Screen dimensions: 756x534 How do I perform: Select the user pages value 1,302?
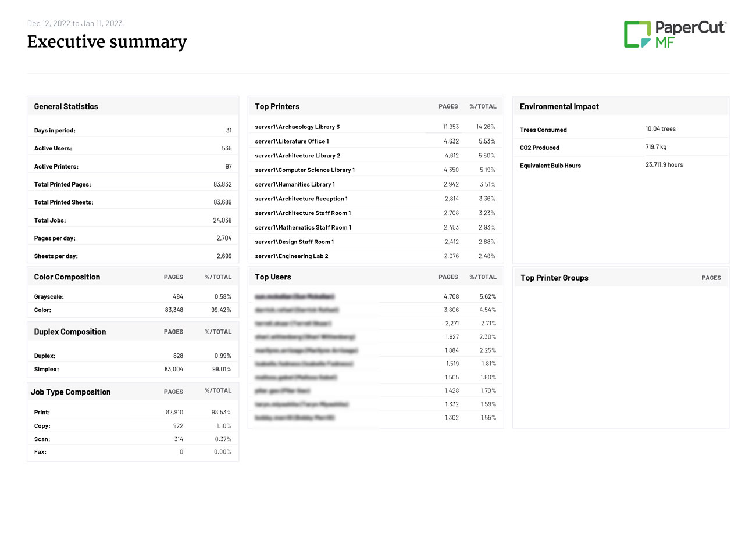(x=452, y=418)
